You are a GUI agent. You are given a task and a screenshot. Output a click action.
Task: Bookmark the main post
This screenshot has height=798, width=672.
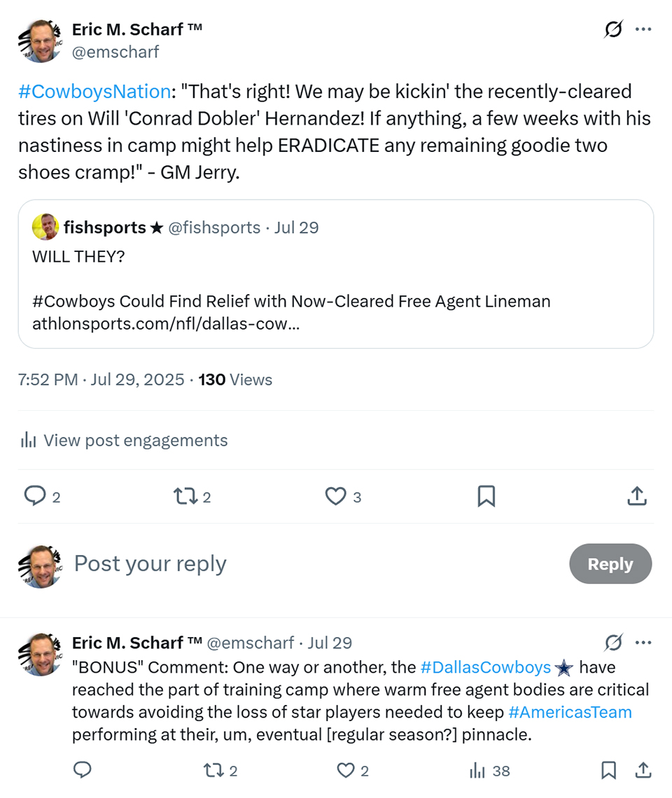486,496
